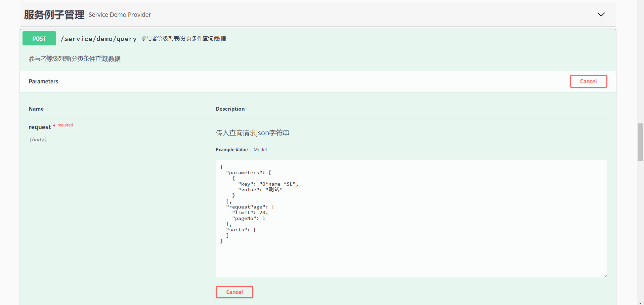
Task: Click the (body) parameter type label
Action: pos(38,140)
